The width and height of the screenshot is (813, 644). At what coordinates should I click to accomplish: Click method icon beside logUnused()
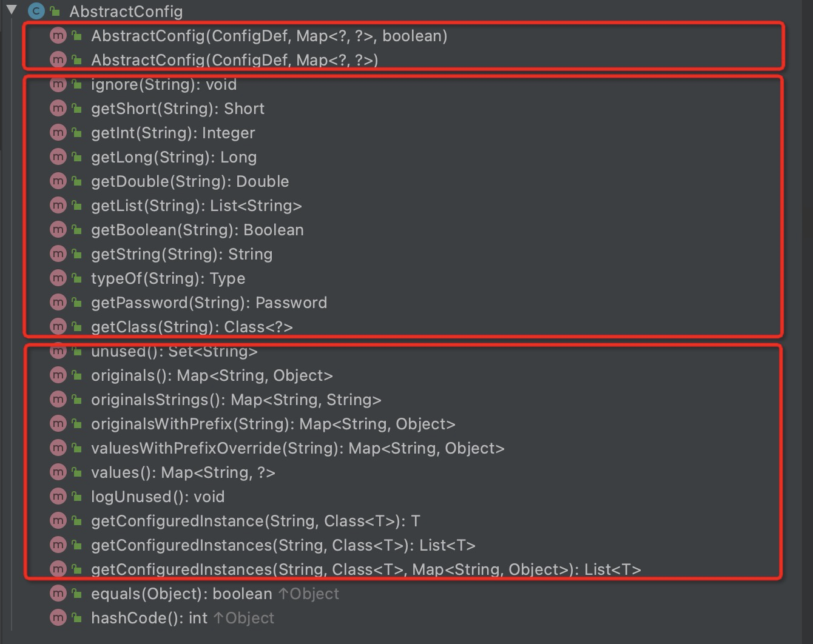[58, 497]
